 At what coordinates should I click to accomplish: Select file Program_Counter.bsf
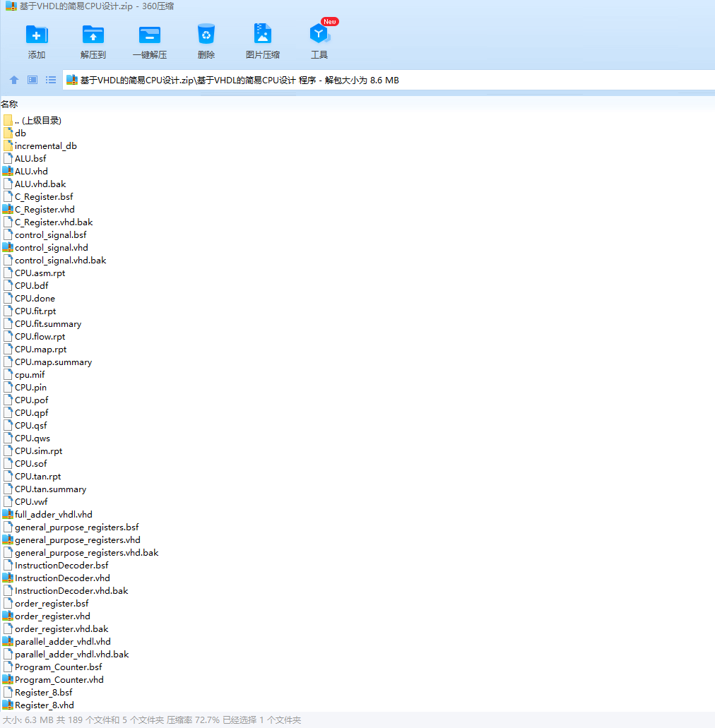coord(59,667)
